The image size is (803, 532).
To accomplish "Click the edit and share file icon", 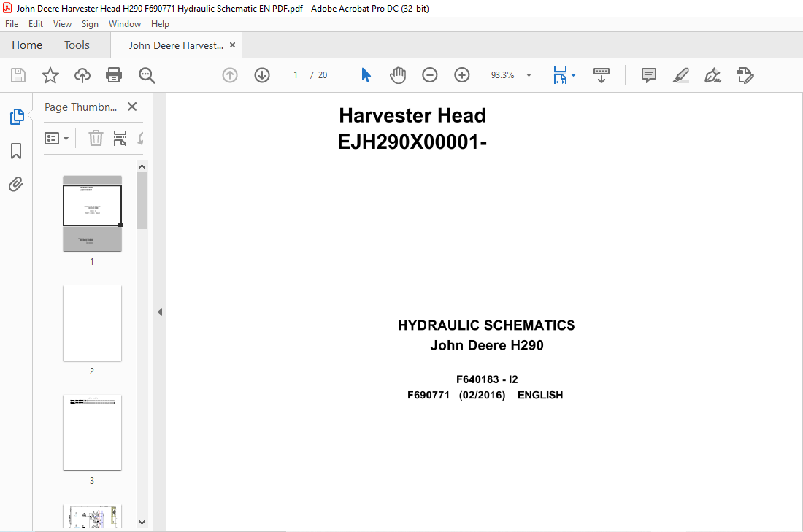I will pos(745,75).
